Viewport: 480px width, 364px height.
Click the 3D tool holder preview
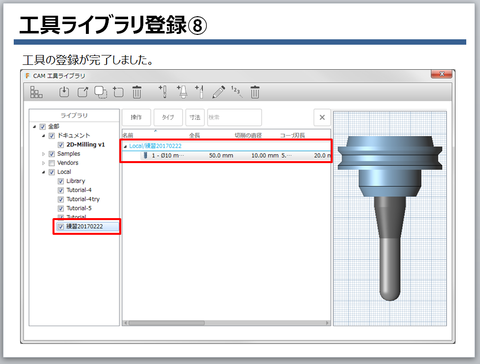point(390,218)
